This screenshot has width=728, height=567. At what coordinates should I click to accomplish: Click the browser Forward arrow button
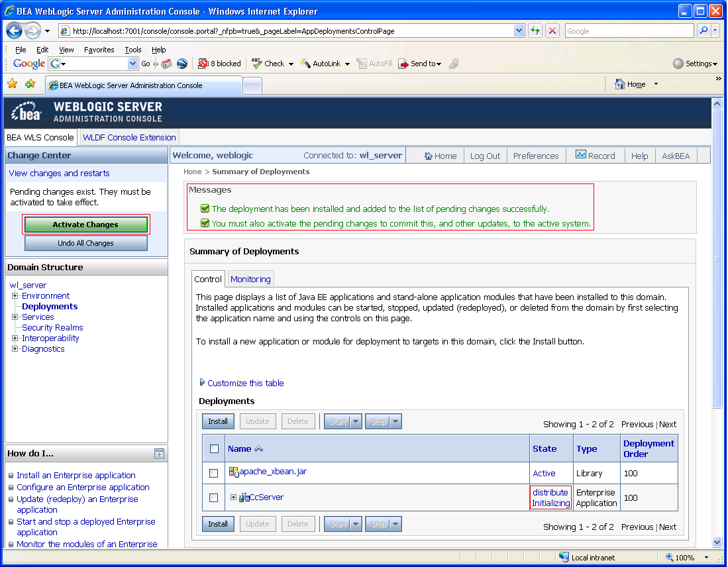[32, 31]
